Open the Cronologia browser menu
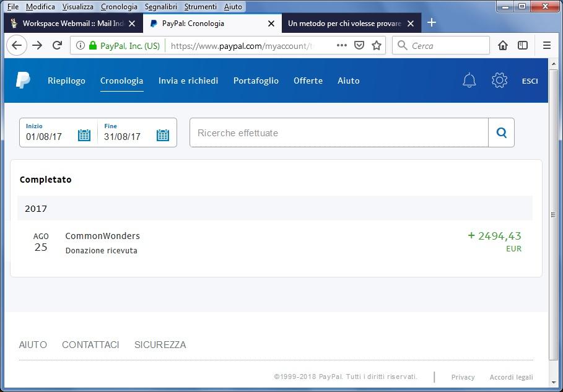This screenshot has height=392, width=563. point(119,6)
